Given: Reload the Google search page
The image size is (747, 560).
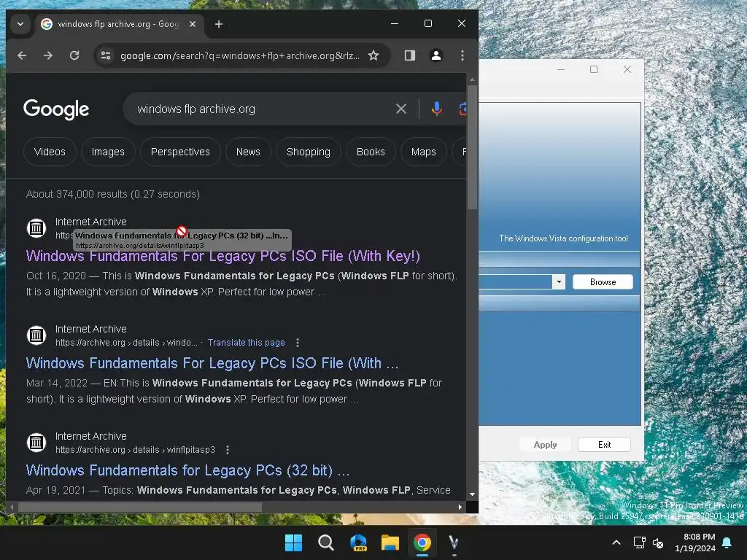Looking at the screenshot, I should click(x=74, y=55).
